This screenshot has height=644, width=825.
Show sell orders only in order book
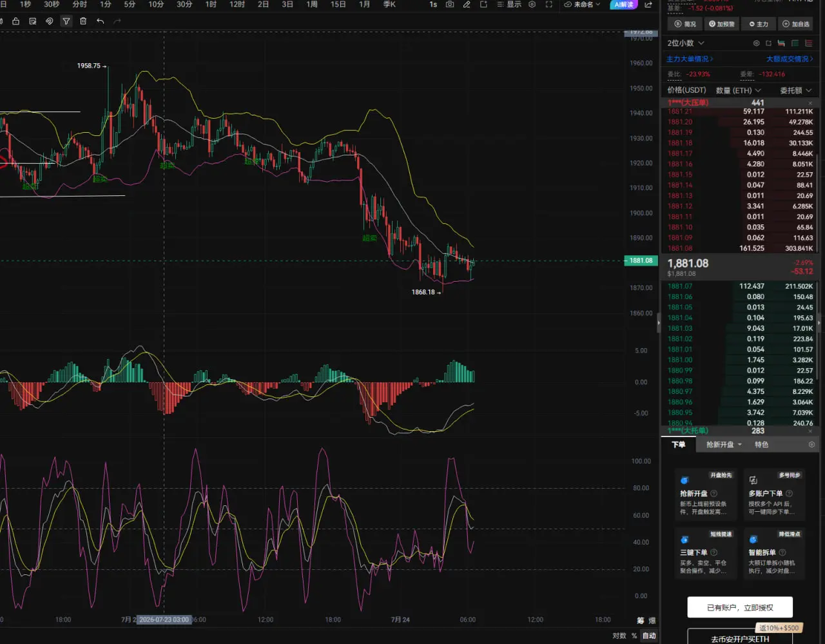(x=808, y=43)
